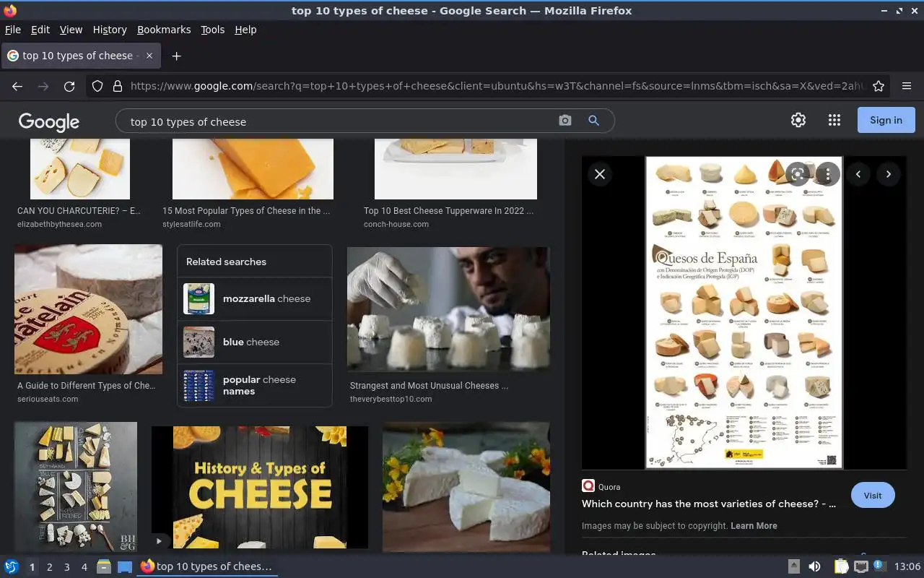Click the magnifier search icon in Google
Screen dimensions: 924x578
(594, 121)
